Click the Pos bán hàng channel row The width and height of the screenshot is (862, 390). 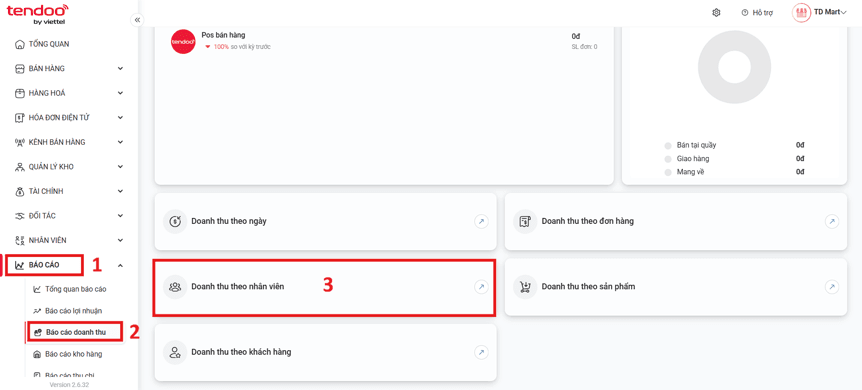click(384, 41)
